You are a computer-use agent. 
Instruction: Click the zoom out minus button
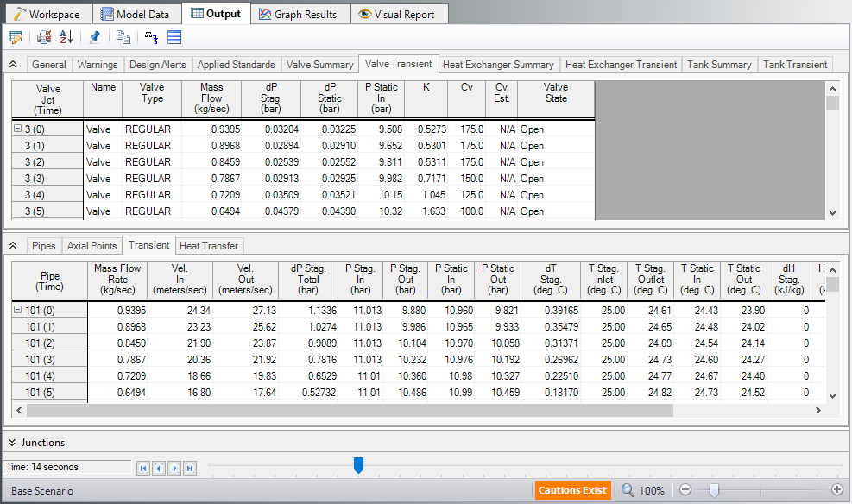(685, 490)
